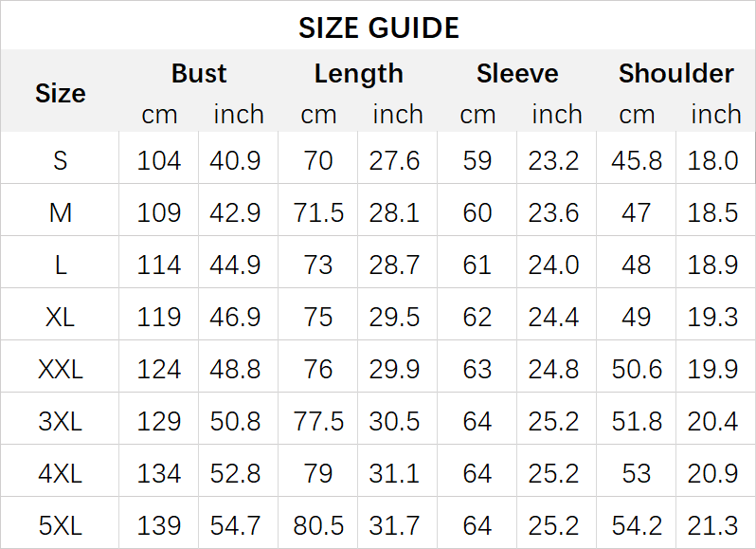Click the SIZE GUIDE title
The image size is (756, 549).
378,27
